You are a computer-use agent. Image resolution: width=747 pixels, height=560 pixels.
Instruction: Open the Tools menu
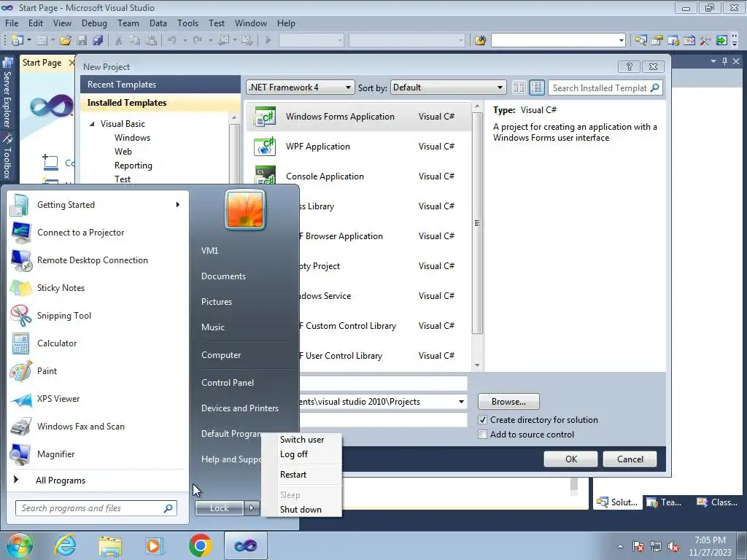point(187,23)
